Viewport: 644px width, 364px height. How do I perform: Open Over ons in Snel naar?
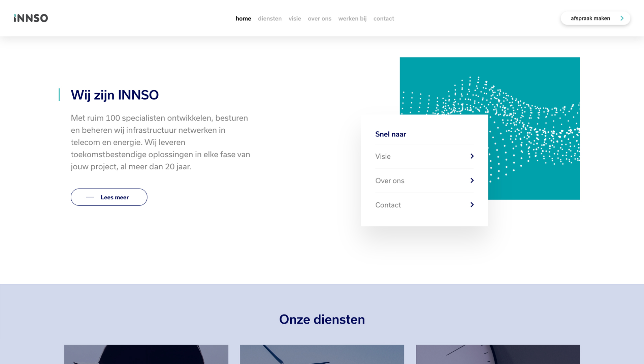point(424,180)
